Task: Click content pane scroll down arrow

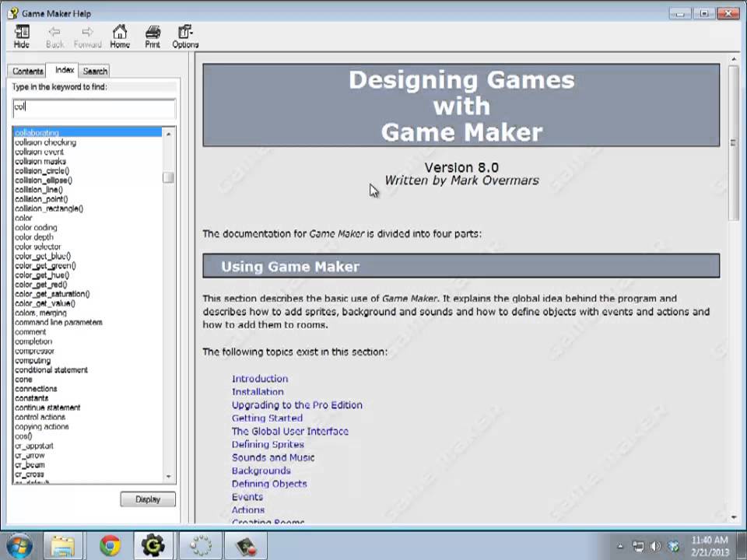Action: [x=734, y=516]
